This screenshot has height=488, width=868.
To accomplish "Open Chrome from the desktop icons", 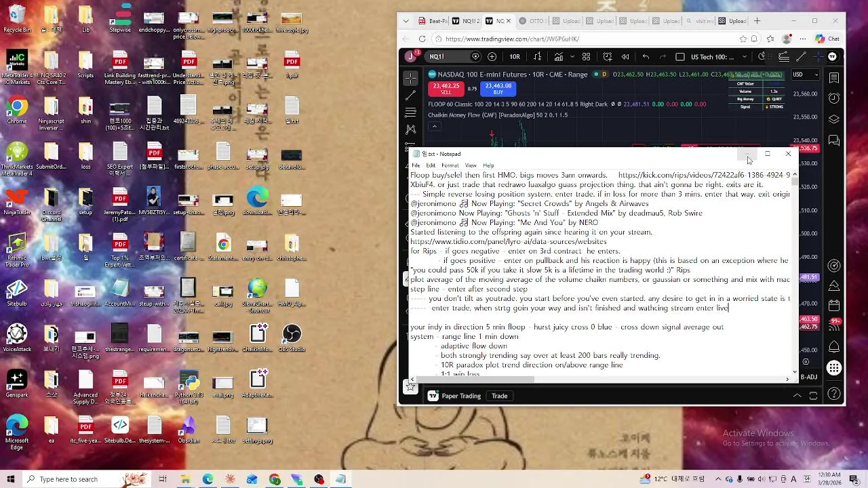I will pos(17,110).
